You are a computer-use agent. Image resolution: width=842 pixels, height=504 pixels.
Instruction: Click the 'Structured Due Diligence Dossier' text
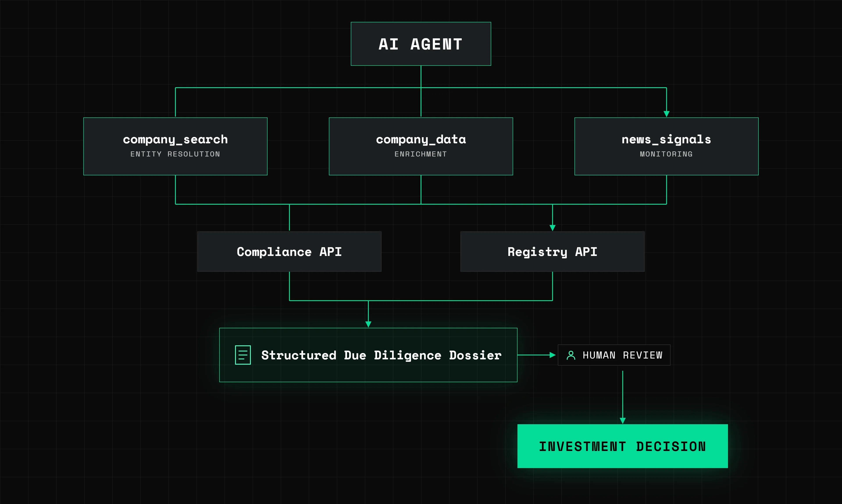[381, 355]
